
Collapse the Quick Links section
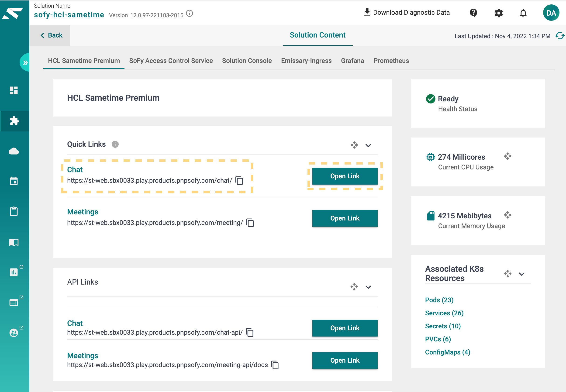368,145
